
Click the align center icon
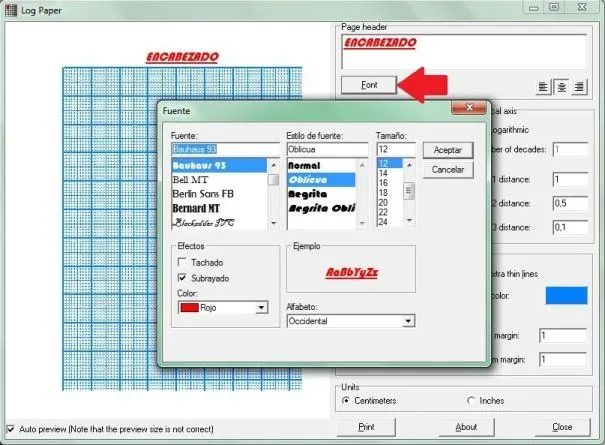tap(562, 86)
